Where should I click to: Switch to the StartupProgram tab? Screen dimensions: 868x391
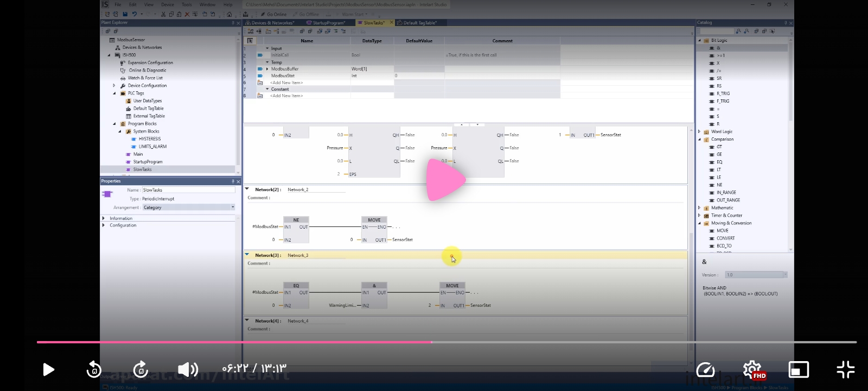click(328, 23)
